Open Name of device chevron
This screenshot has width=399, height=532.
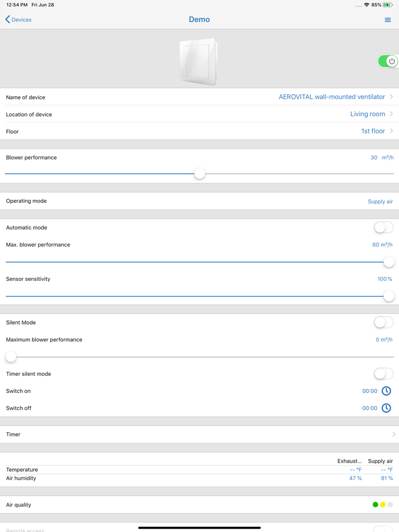[x=392, y=97]
